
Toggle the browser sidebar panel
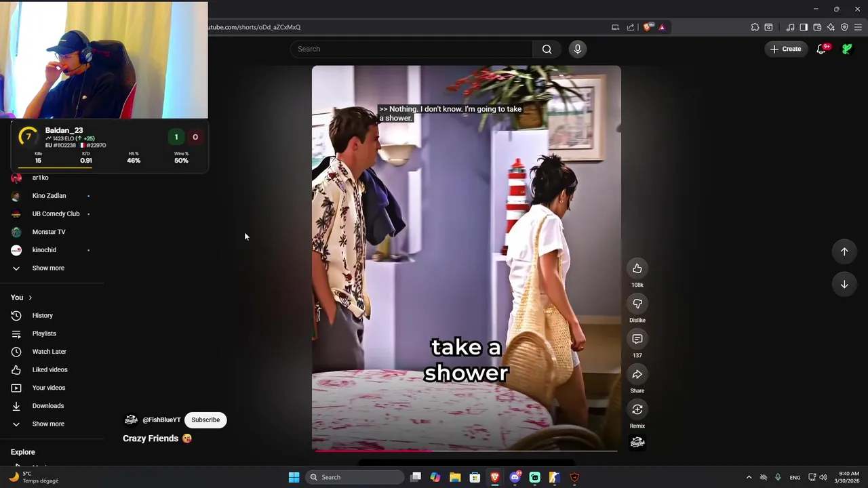coord(804,27)
